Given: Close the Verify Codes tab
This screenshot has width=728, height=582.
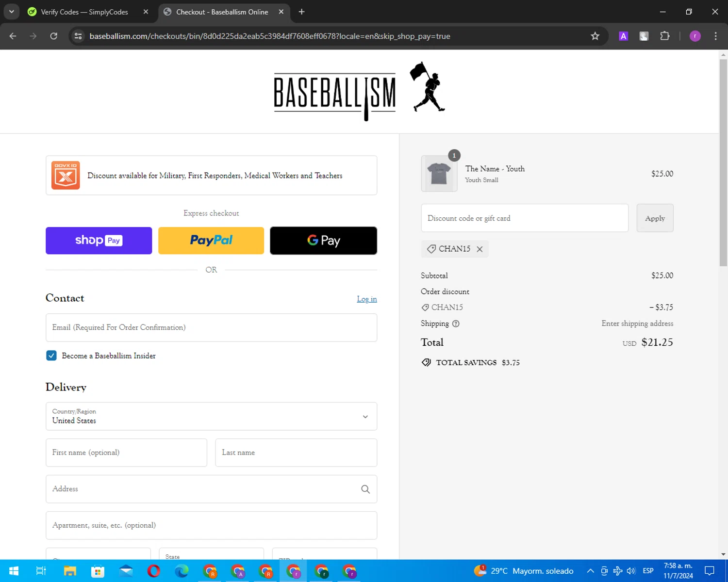Looking at the screenshot, I should pyautogui.click(x=146, y=12).
